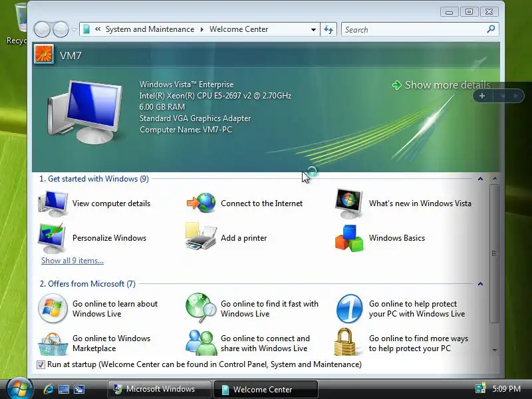Click the connect and share people icon

click(x=201, y=342)
